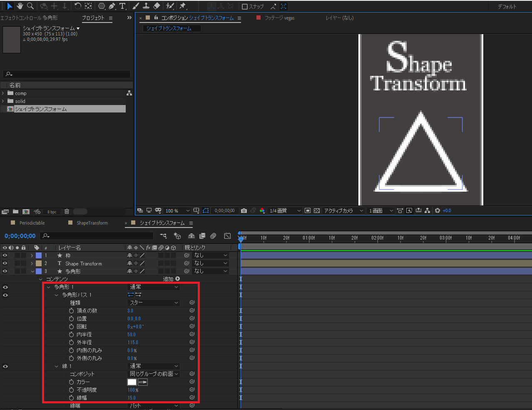Viewport: 532px width, 410px height.
Task: Enable the スナップ snapping checkbox
Action: click(245, 7)
